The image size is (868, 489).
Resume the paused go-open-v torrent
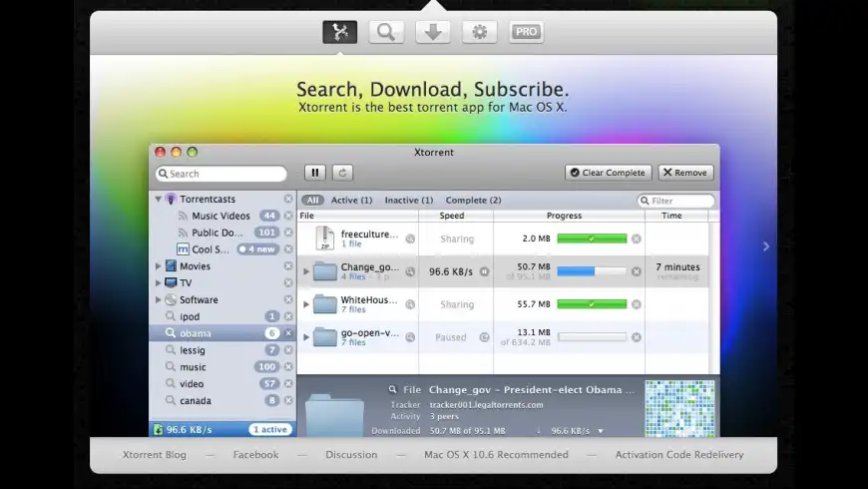(x=484, y=337)
